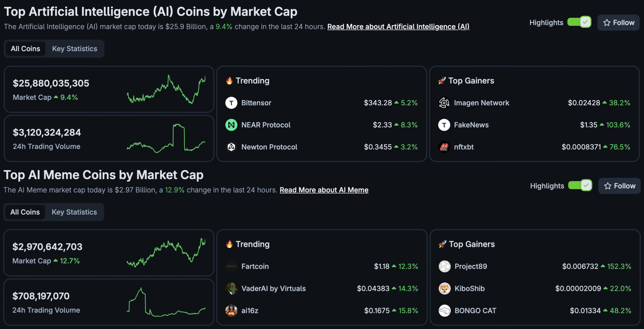Select the Bittensor coin icon under Trending

coord(231,103)
